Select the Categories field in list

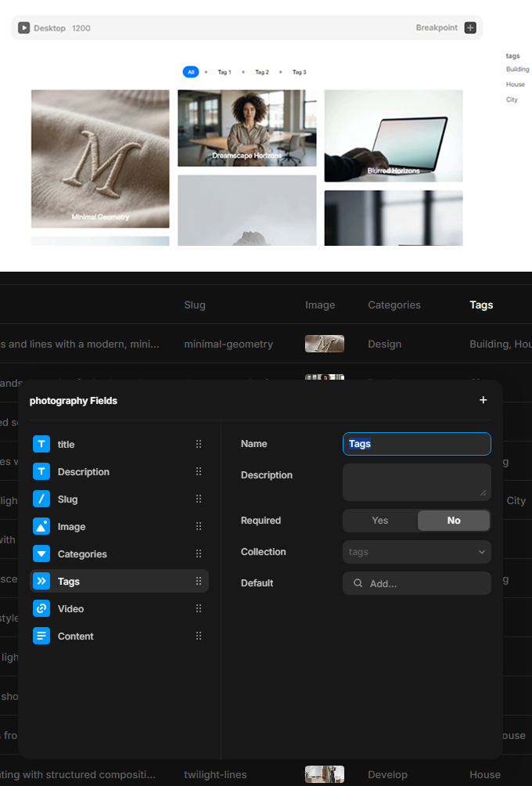tap(82, 554)
